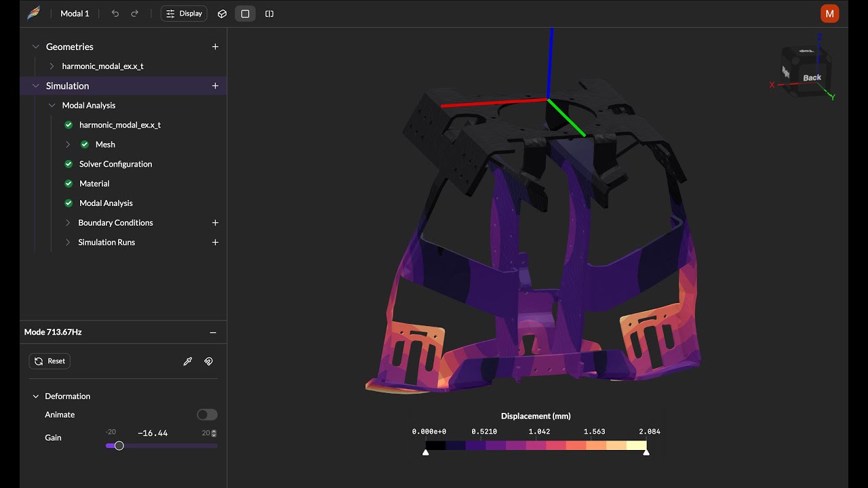The height and width of the screenshot is (488, 868).
Task: Collapse the Modal Analysis tree node chevron
Action: tap(52, 106)
